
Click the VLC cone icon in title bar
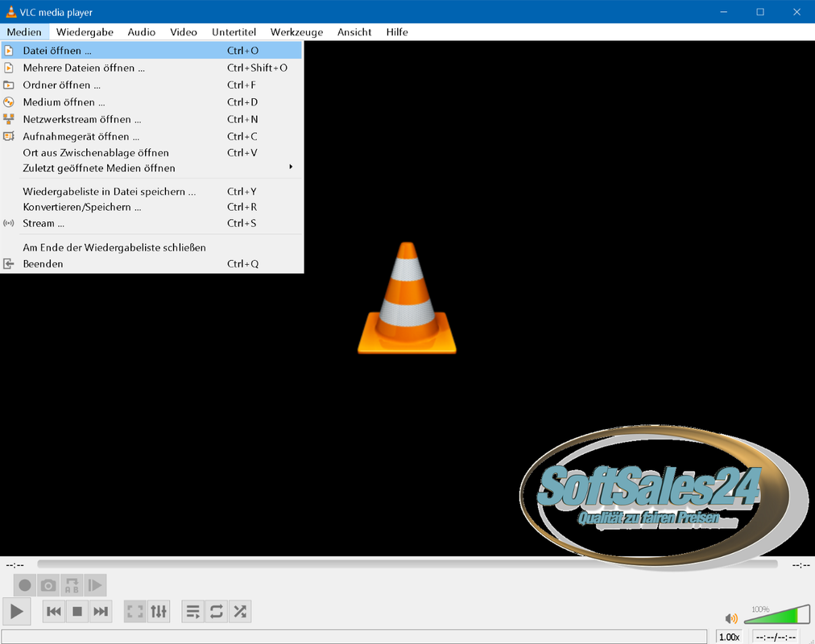(10, 11)
